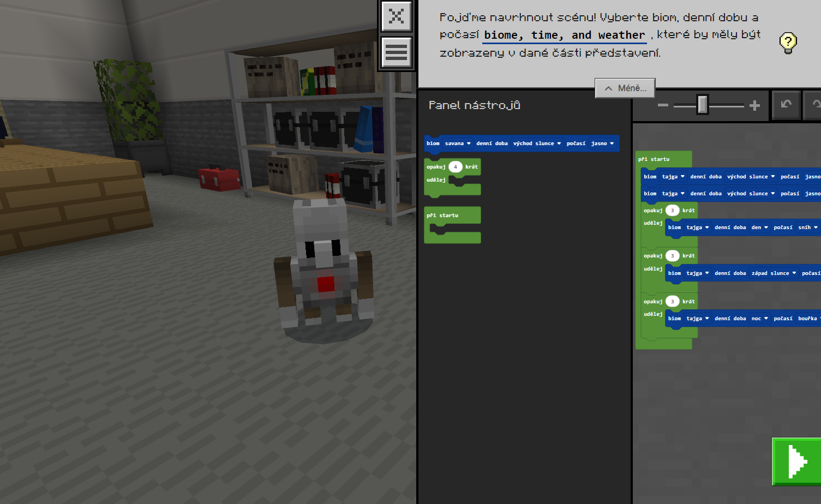Screen dimensions: 821x504
Task: Undo the last block change
Action: pyautogui.click(x=786, y=105)
